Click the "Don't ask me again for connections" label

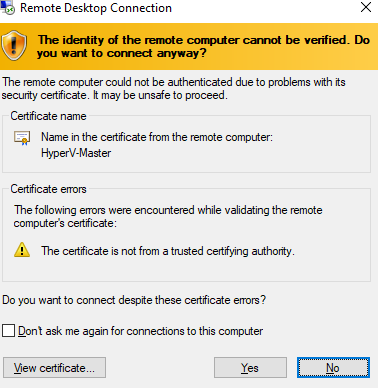(140, 331)
